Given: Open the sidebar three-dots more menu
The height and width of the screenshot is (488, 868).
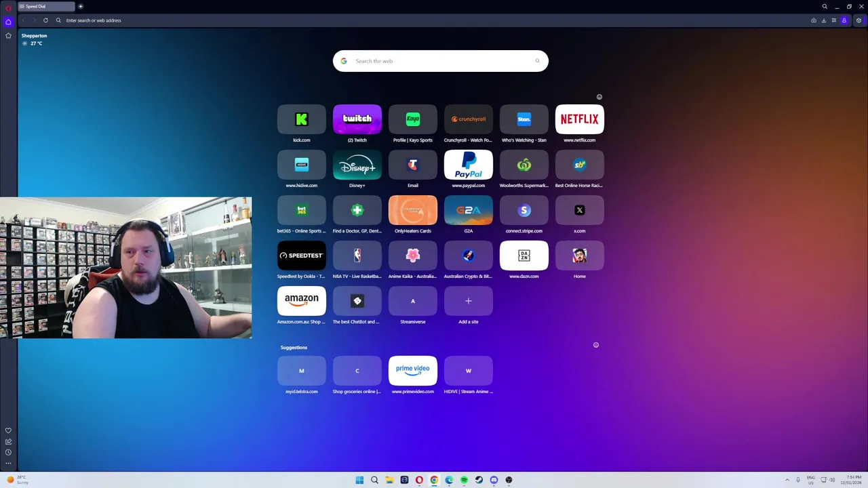Looking at the screenshot, I should (x=8, y=463).
